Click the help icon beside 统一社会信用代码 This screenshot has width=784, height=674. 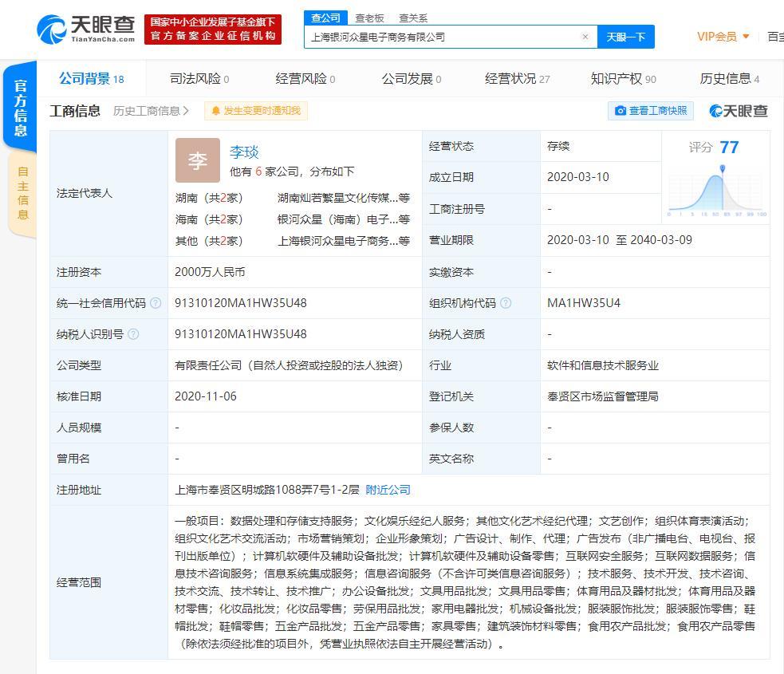point(156,303)
